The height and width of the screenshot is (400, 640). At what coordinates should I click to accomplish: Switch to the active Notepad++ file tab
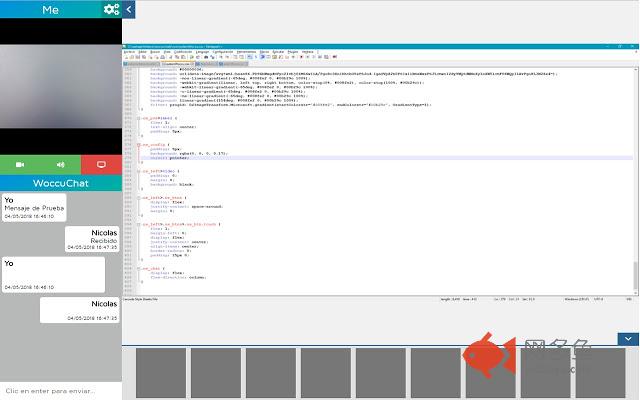178,64
